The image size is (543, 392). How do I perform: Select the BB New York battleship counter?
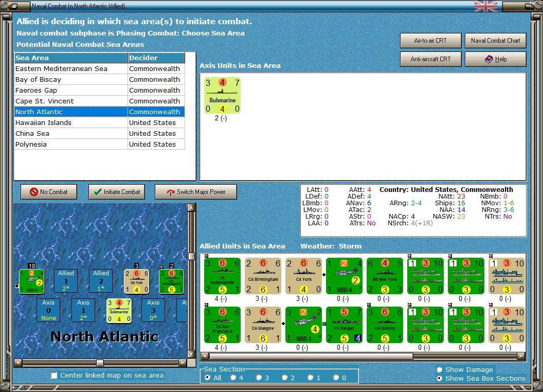(x=385, y=276)
